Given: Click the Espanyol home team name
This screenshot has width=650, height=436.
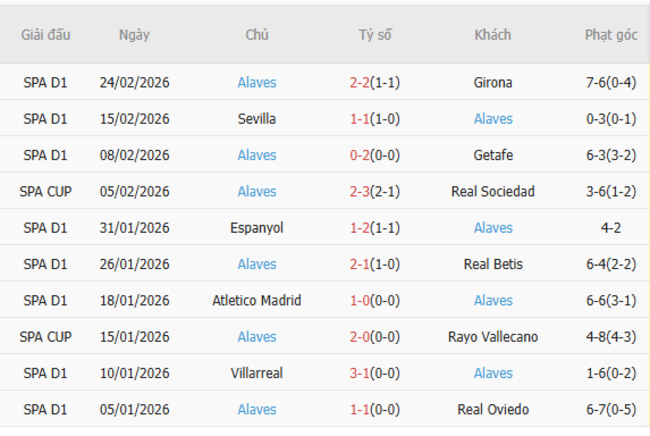Looking at the screenshot, I should tap(257, 228).
